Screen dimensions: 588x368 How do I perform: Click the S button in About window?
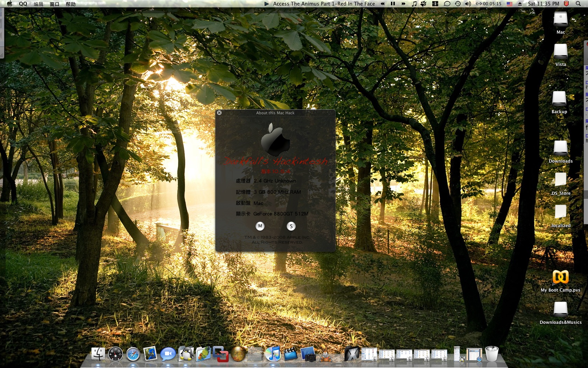291,226
